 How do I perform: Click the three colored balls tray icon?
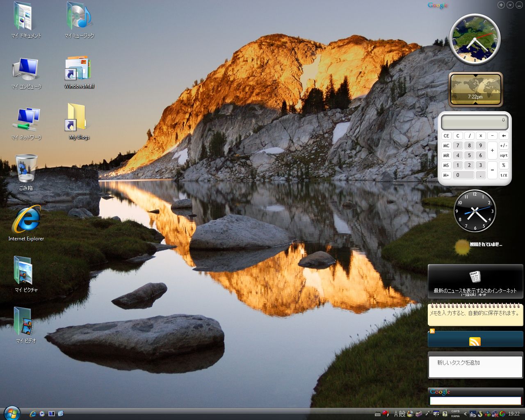coord(488,414)
